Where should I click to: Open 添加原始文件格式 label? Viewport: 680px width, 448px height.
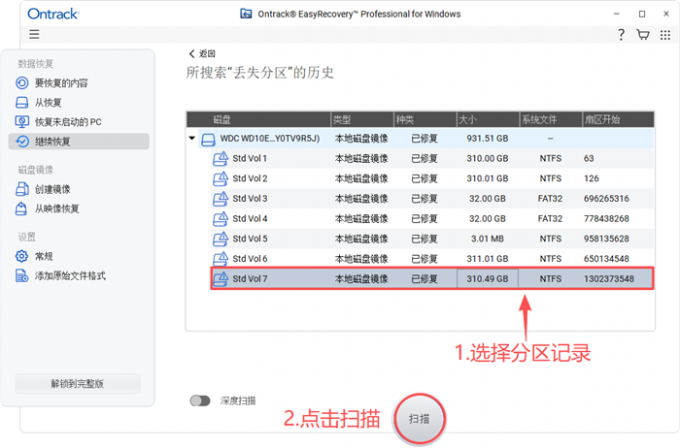point(70,276)
